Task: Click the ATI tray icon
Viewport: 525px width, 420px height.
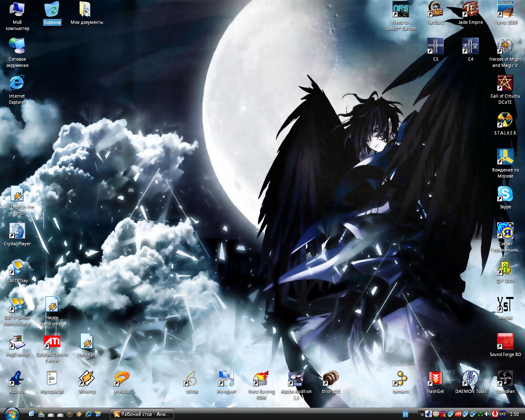Action: pos(458,414)
